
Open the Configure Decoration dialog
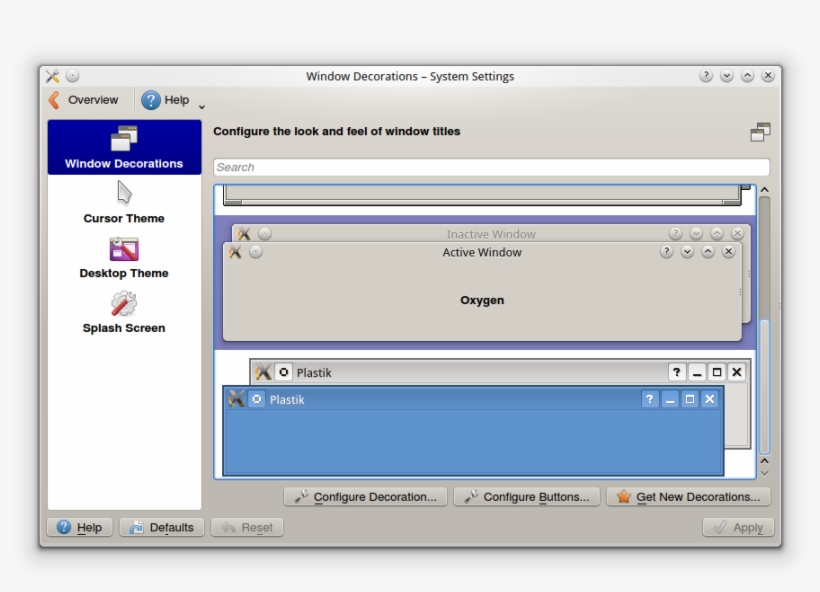pyautogui.click(x=365, y=495)
